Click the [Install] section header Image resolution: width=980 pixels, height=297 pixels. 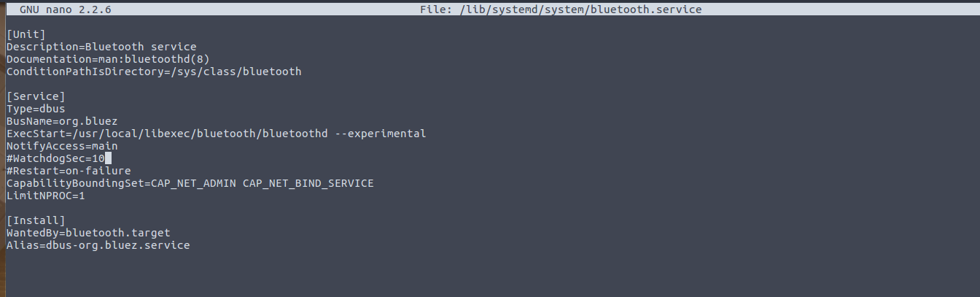tap(36, 220)
